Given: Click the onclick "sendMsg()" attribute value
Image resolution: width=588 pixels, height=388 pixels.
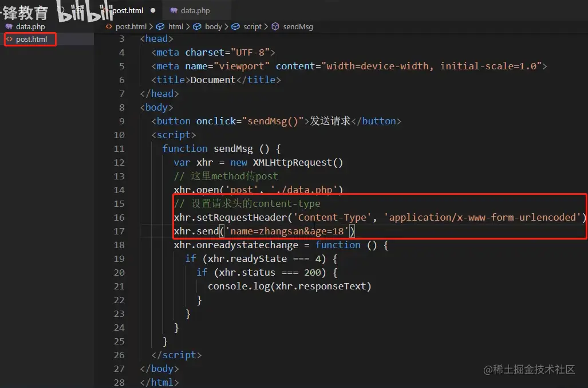Looking at the screenshot, I should (x=273, y=121).
